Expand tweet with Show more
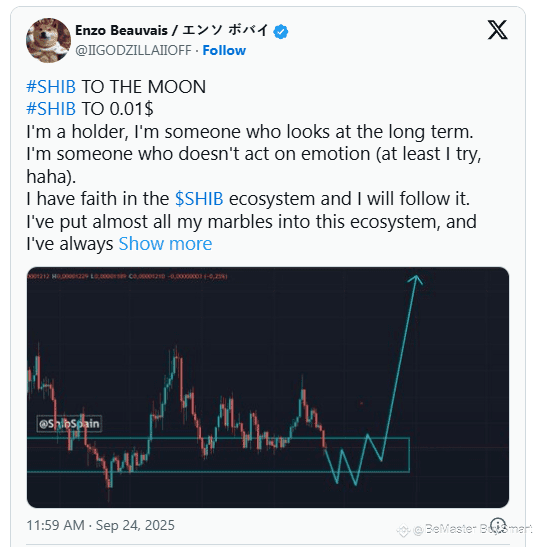Viewport: 540px width, 547px height. coord(165,243)
